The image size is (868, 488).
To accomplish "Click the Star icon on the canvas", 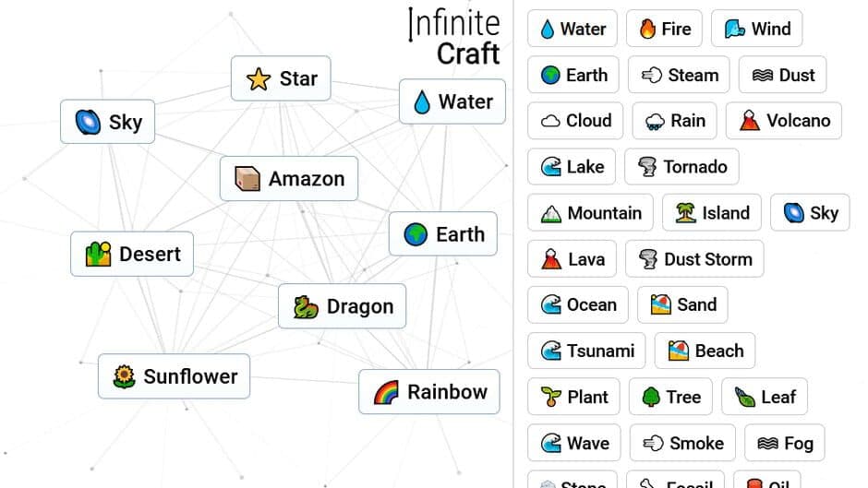I will (x=259, y=79).
